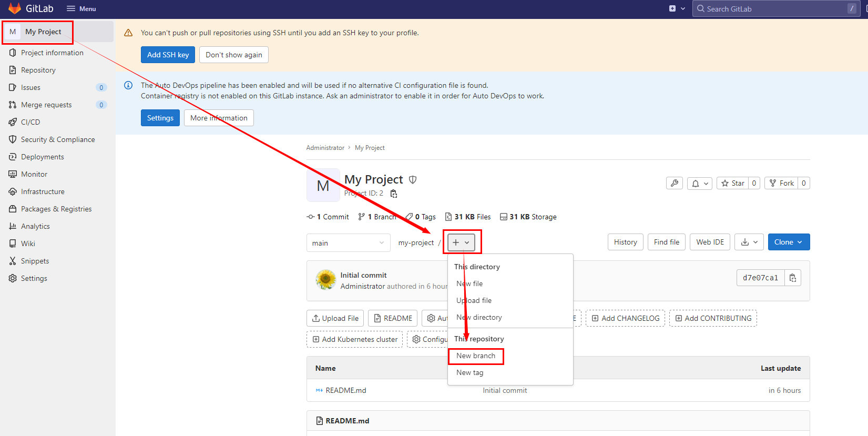Click the Upload File button

(335, 318)
